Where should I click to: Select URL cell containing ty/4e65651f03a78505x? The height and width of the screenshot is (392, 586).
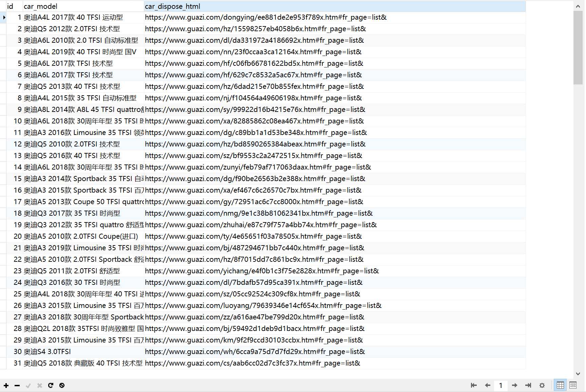tap(335, 236)
